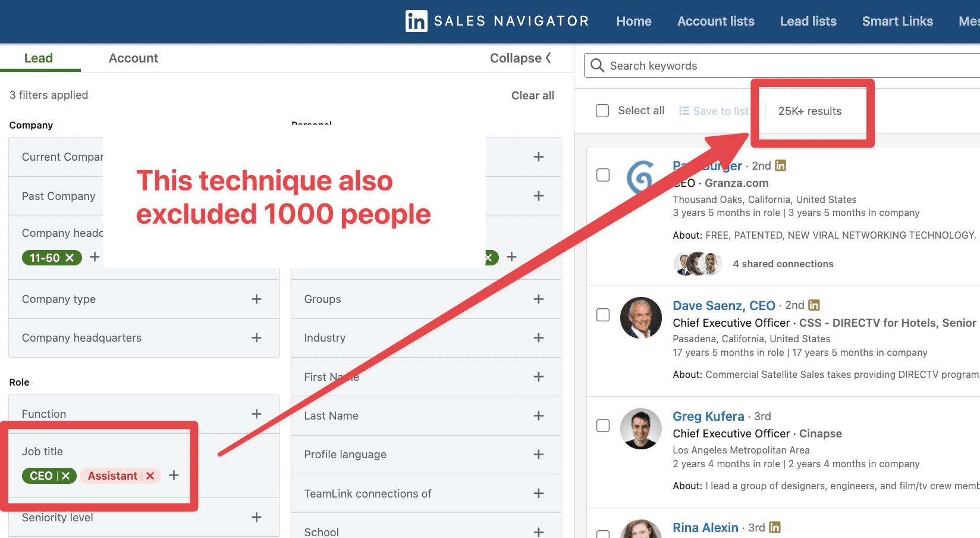
Task: Open Greg Kufera profile photo
Action: (641, 428)
